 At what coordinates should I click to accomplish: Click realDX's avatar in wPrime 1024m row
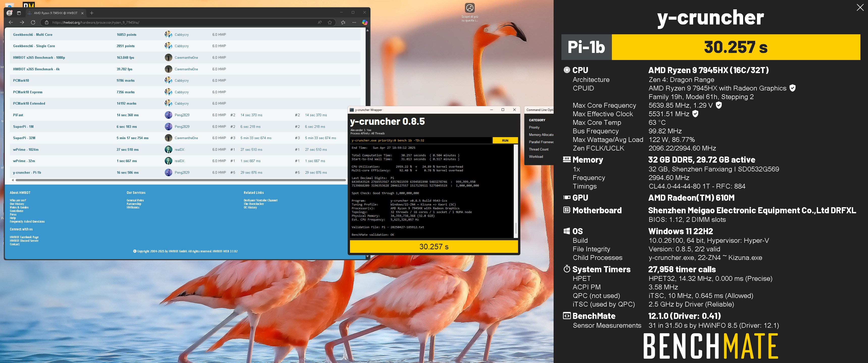pos(168,149)
